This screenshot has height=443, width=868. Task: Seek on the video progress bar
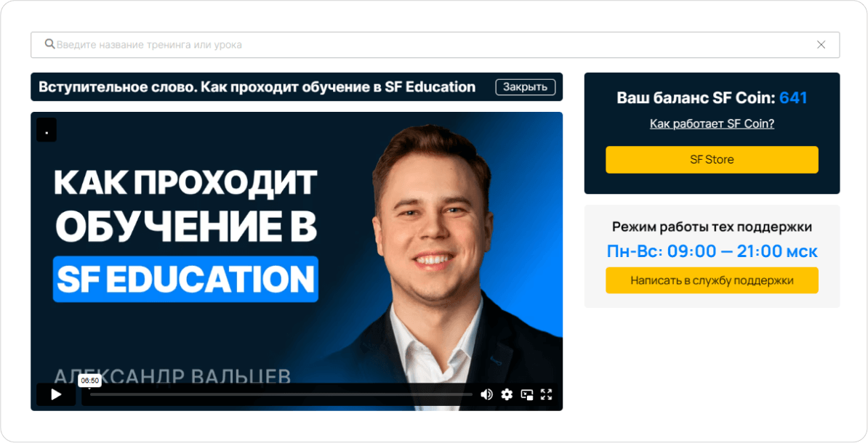click(281, 394)
